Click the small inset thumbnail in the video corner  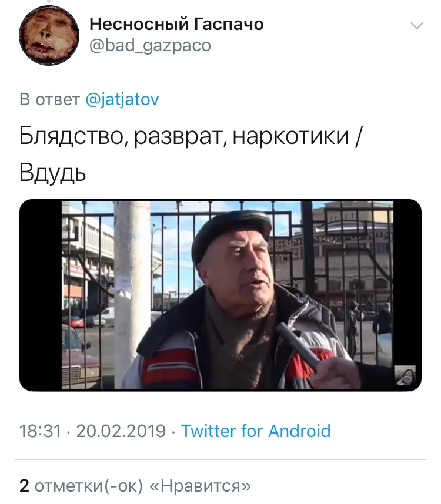coord(405,375)
